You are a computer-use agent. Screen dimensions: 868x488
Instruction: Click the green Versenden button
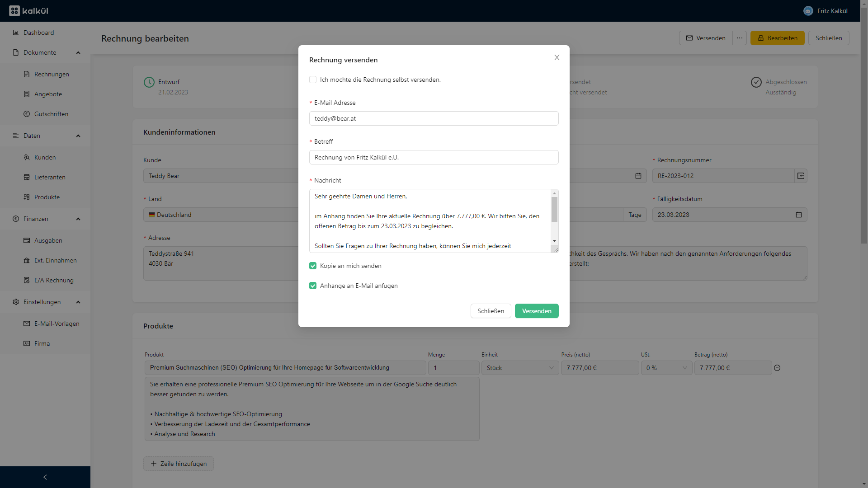537,311
